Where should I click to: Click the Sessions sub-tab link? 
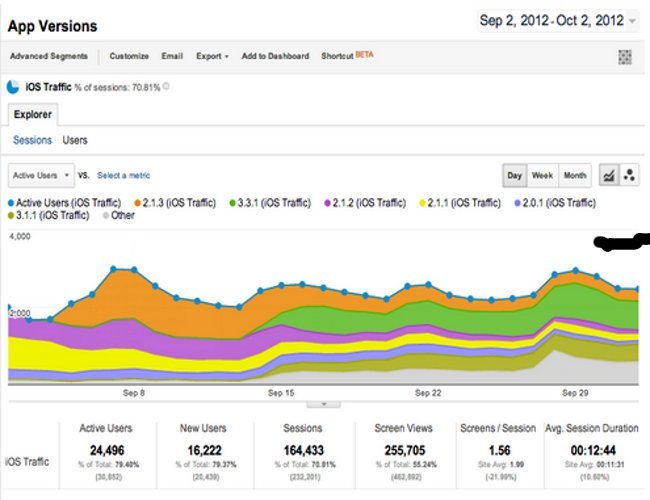[32, 141]
